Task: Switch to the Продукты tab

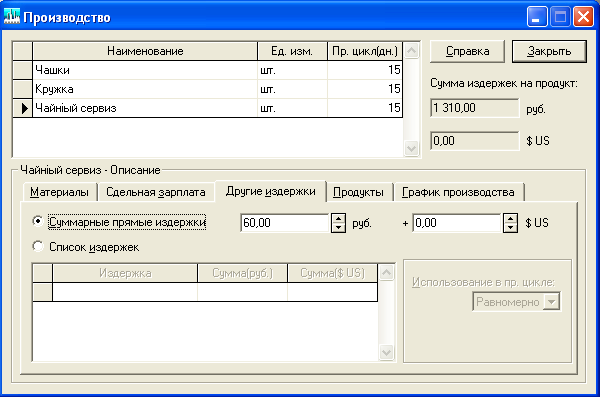Action: [x=358, y=192]
